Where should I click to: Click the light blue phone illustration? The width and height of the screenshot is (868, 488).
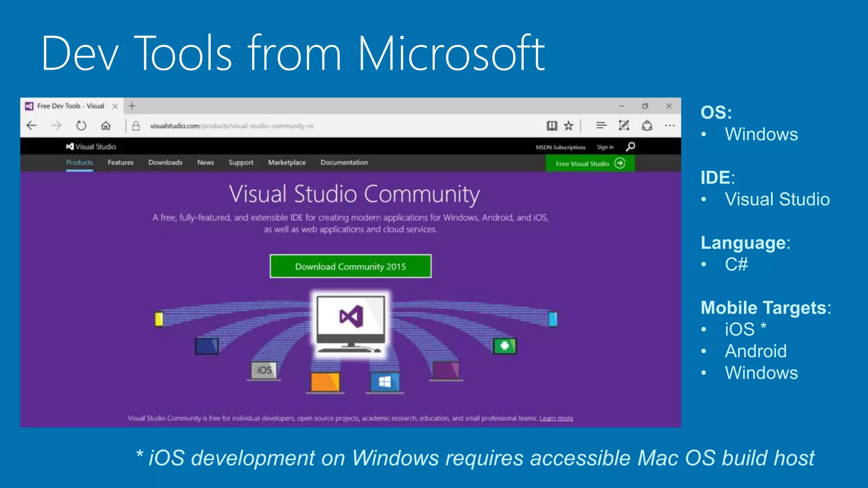[x=553, y=319]
